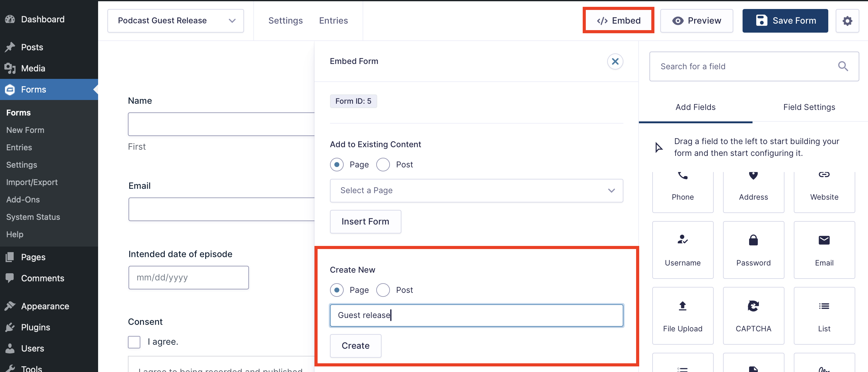Viewport: 868px width, 372px height.
Task: Open Settings in Forms submenu
Action: pos(21,165)
